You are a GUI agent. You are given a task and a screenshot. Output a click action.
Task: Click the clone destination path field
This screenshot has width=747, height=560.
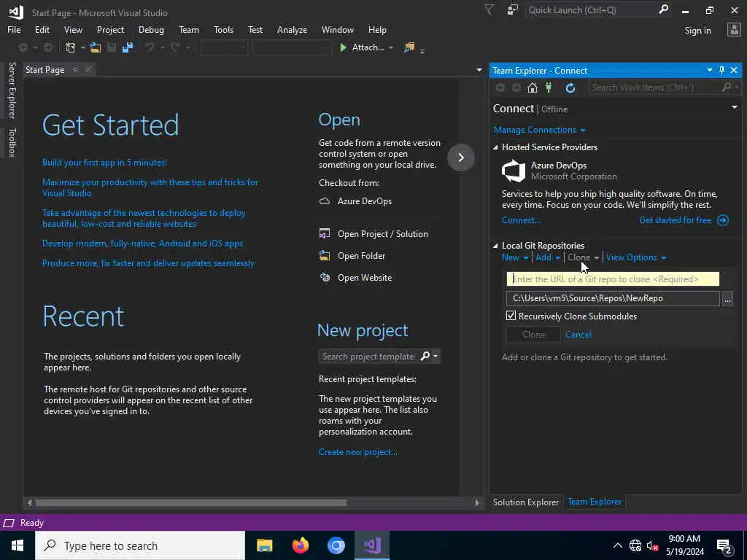[x=613, y=298]
